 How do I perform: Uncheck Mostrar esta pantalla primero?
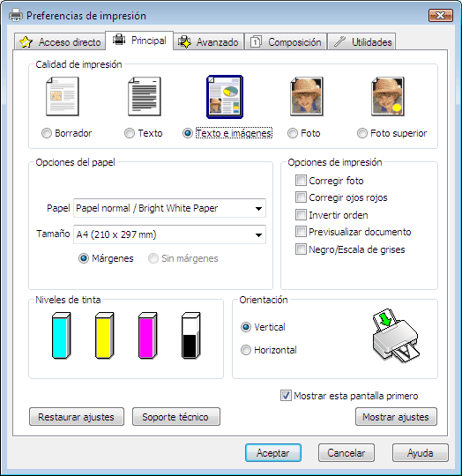(x=286, y=396)
